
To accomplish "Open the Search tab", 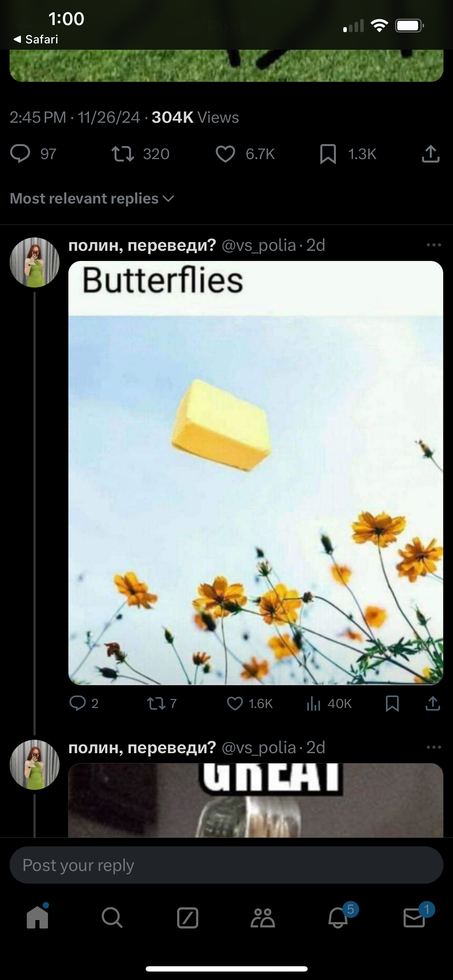I will click(112, 917).
